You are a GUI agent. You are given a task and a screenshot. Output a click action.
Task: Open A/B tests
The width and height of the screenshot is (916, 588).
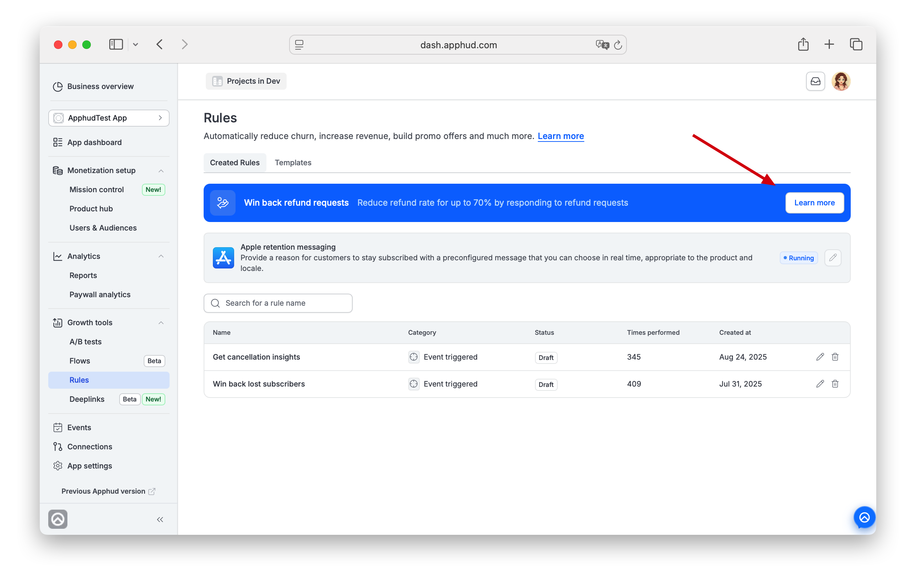(x=85, y=342)
